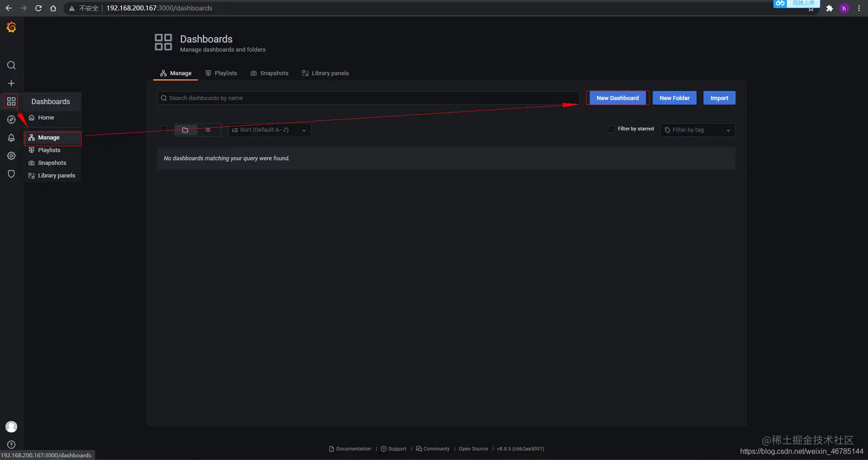Click the browser forward arrow

click(x=24, y=8)
